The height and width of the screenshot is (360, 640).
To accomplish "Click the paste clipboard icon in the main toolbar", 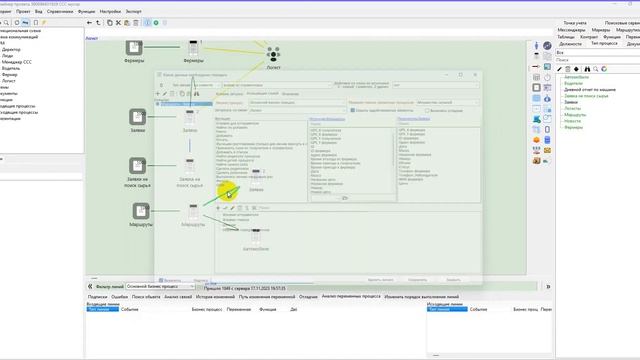I will tap(127, 23).
